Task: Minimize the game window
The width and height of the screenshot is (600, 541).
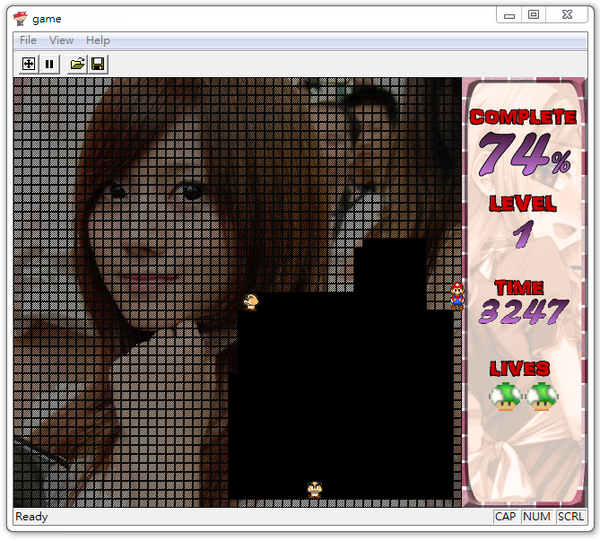Action: [509, 15]
